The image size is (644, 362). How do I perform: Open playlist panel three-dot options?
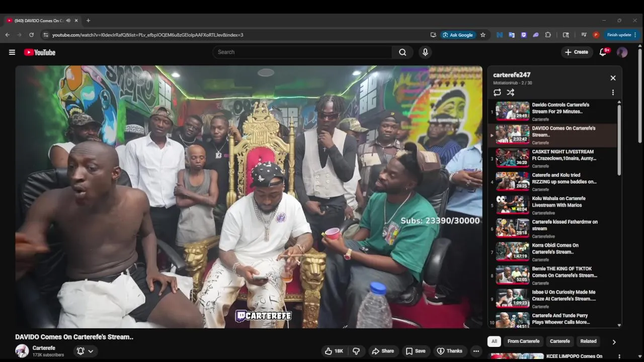(x=613, y=93)
